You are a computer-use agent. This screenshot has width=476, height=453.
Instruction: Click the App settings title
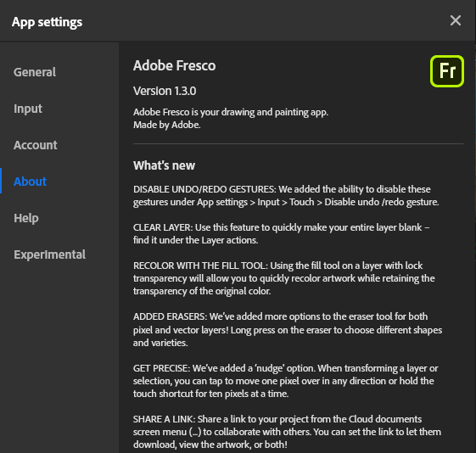click(47, 22)
